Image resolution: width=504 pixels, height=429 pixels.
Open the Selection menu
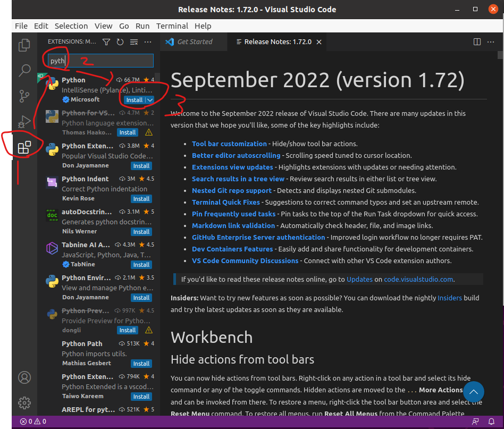[71, 26]
